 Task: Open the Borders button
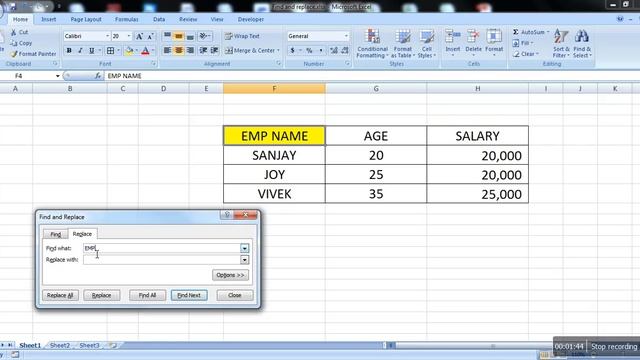coord(110,51)
